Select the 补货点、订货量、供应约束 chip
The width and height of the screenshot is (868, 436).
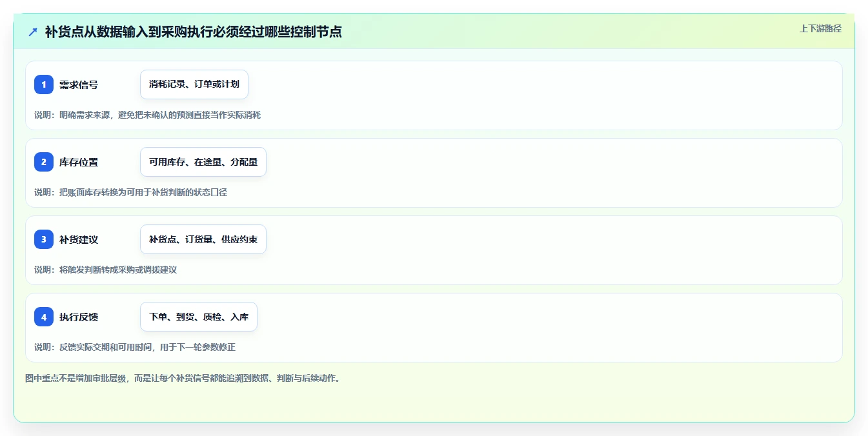click(x=203, y=239)
